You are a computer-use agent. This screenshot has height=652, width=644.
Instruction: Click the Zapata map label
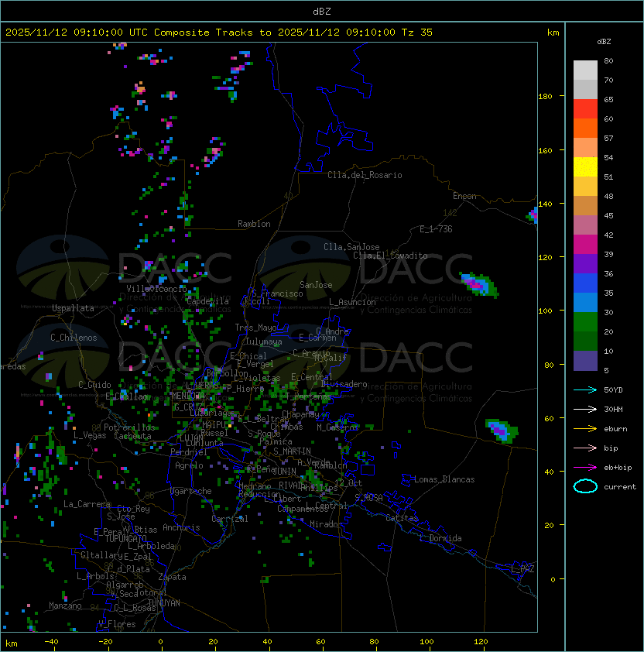click(x=172, y=577)
